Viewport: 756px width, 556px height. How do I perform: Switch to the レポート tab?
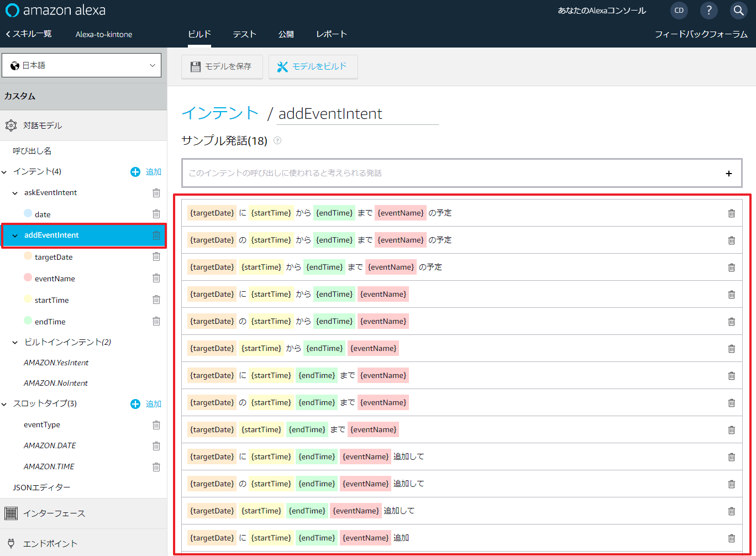tap(332, 34)
